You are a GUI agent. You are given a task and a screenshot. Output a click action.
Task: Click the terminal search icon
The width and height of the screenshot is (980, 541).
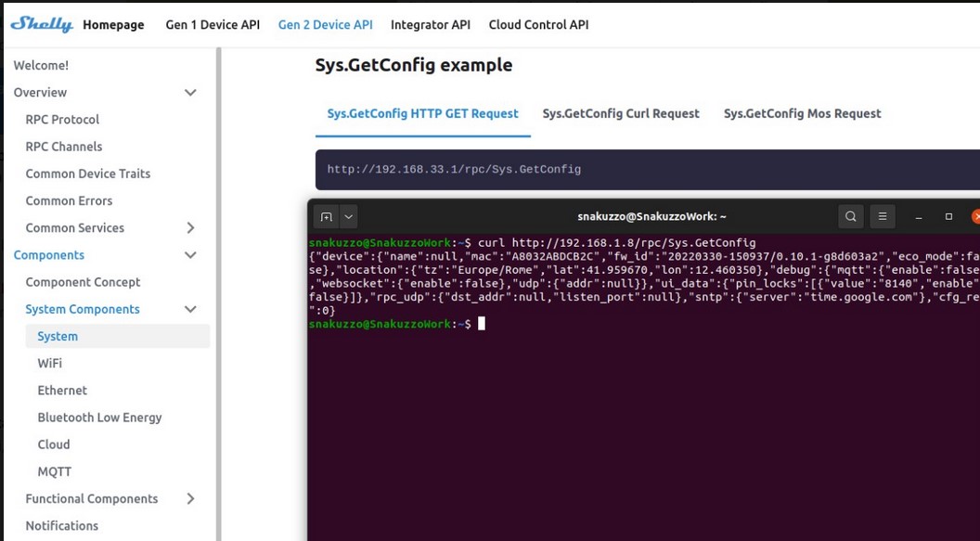pos(850,216)
